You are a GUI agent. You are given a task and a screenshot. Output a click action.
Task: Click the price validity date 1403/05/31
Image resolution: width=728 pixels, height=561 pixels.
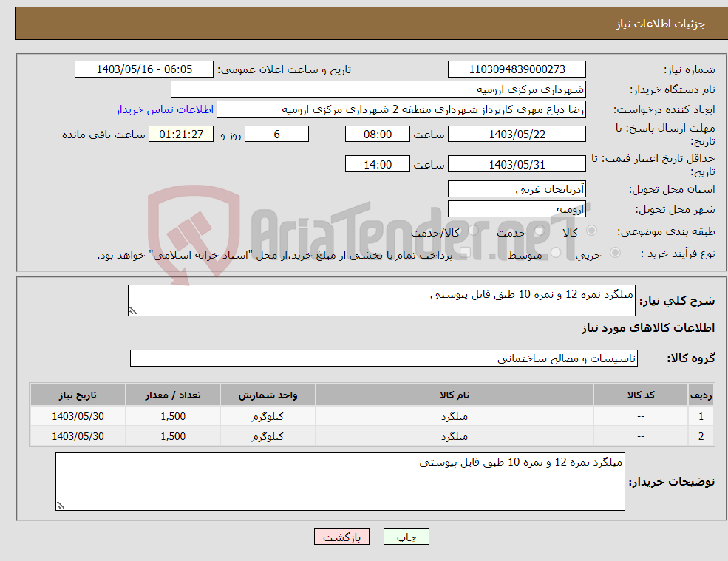517,164
